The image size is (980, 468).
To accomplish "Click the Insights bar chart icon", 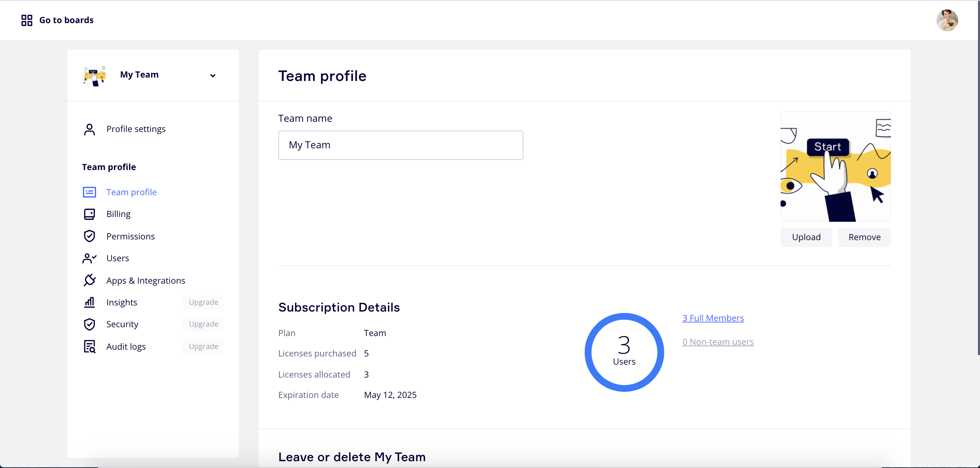I will pos(89,302).
